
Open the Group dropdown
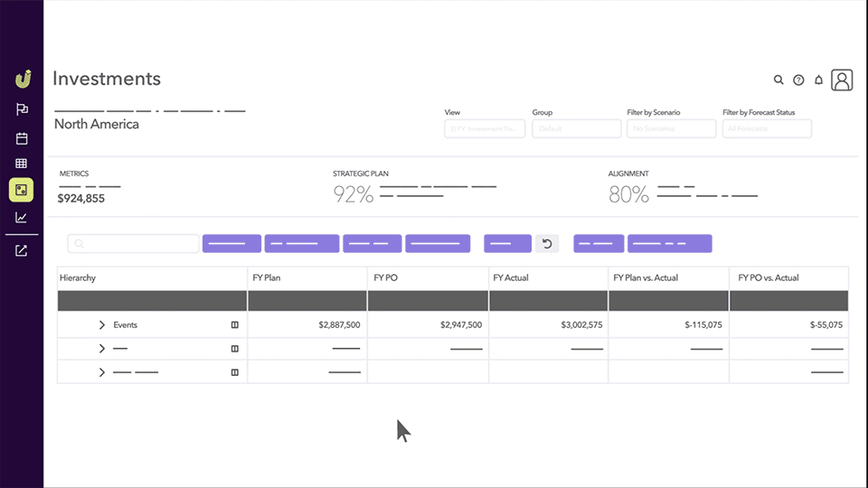pos(576,129)
